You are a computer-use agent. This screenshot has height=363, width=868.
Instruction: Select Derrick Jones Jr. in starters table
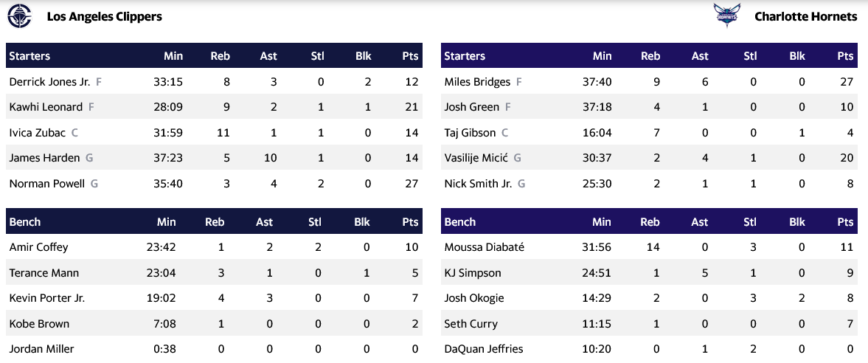pyautogui.click(x=49, y=82)
